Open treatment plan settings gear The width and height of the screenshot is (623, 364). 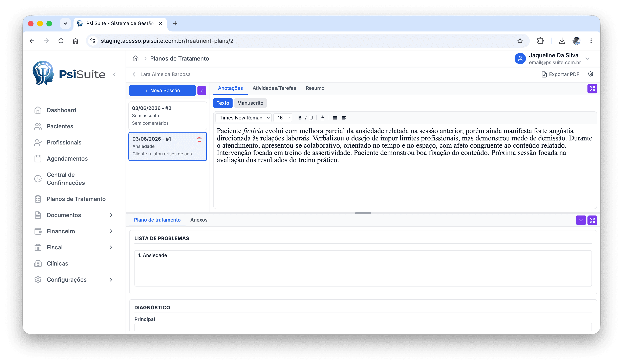(590, 74)
